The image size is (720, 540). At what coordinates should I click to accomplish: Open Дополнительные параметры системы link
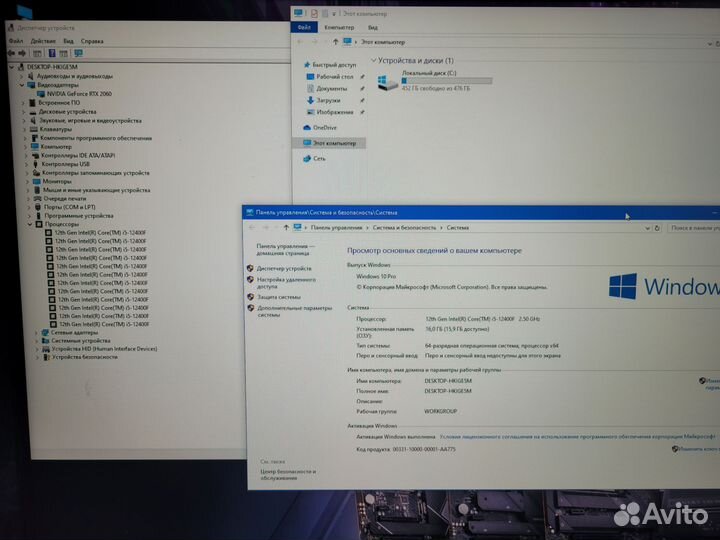pos(294,311)
